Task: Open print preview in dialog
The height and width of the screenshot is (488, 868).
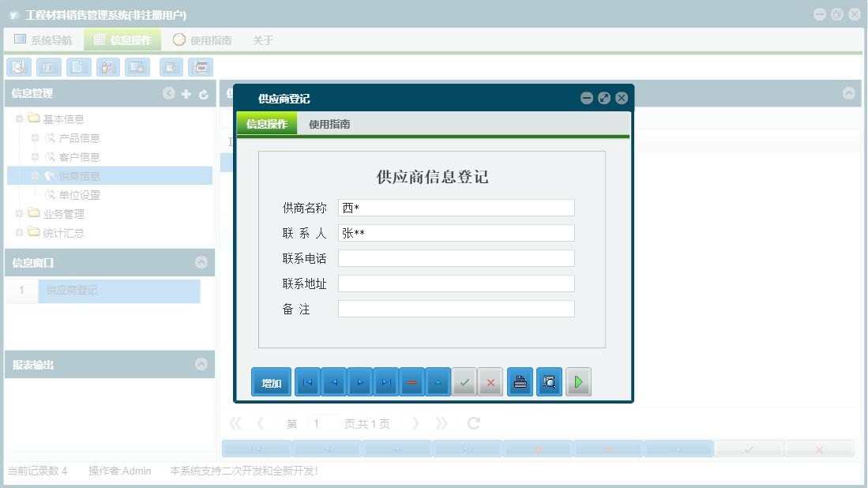Action: coord(549,381)
